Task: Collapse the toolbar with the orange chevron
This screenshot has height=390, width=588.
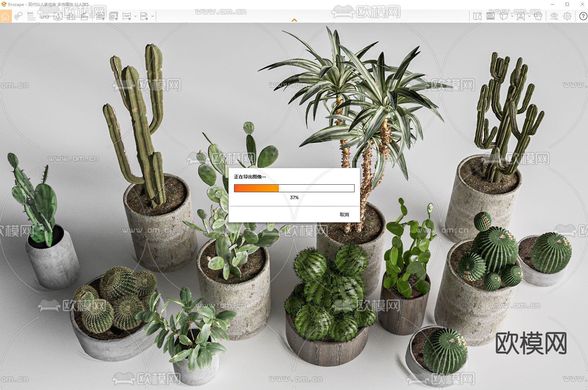Action: (x=294, y=20)
